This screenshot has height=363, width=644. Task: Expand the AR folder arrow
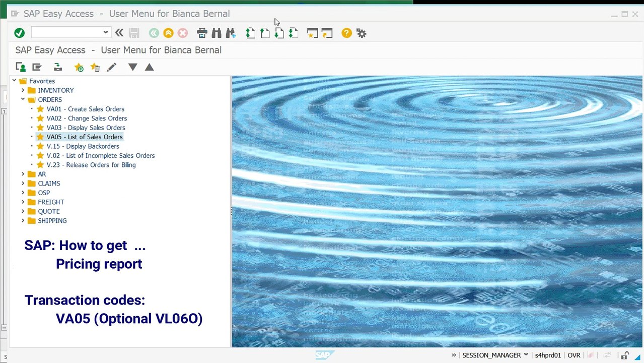click(x=23, y=174)
